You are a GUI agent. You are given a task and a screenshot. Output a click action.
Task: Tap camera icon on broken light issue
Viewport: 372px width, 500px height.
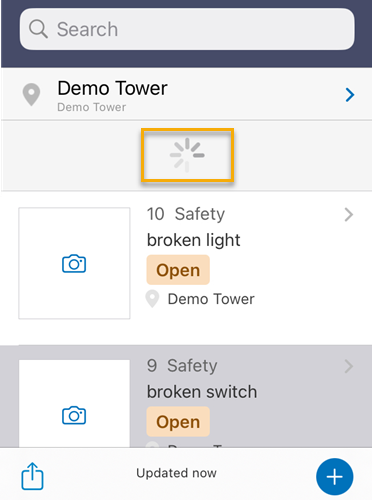(74, 264)
